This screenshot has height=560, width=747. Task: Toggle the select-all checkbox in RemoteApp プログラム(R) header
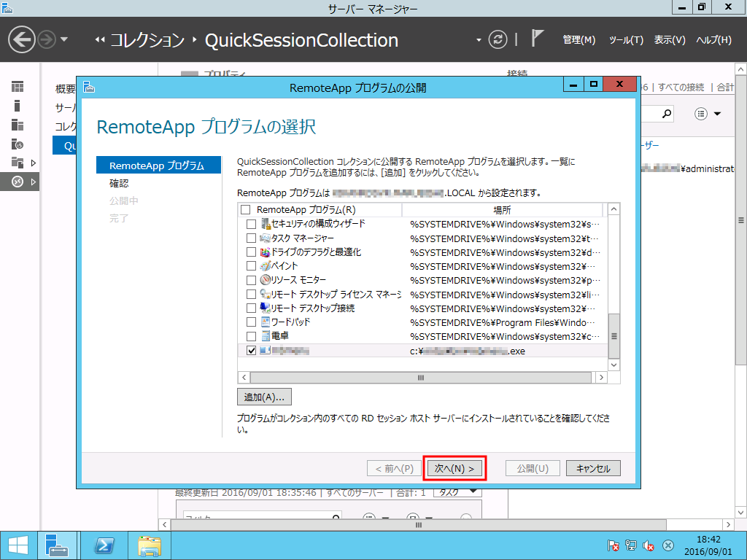[245, 209]
